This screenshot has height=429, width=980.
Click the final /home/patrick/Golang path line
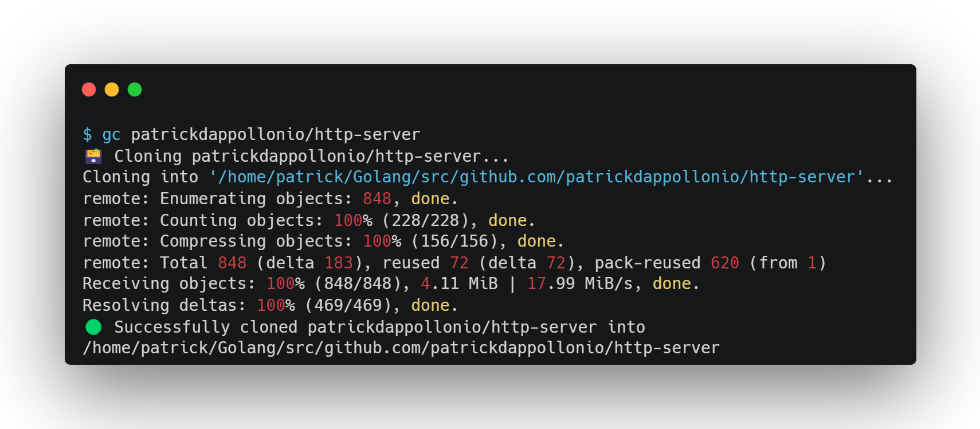[401, 348]
